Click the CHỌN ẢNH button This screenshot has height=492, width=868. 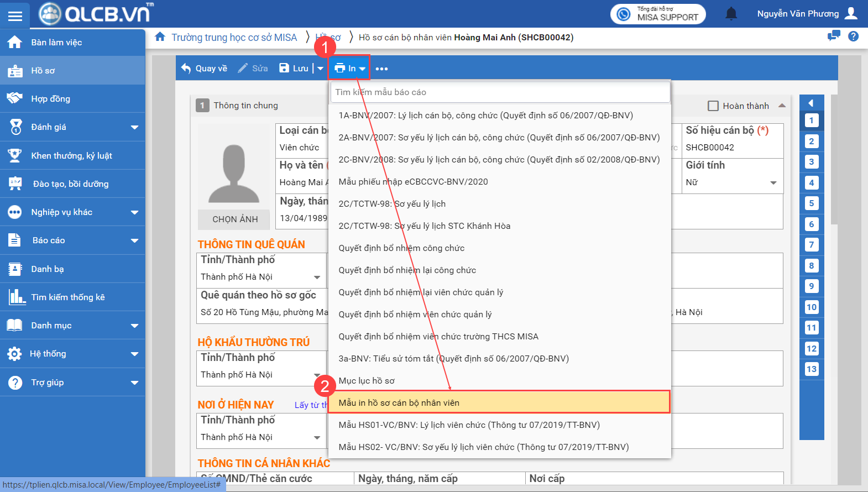(235, 219)
